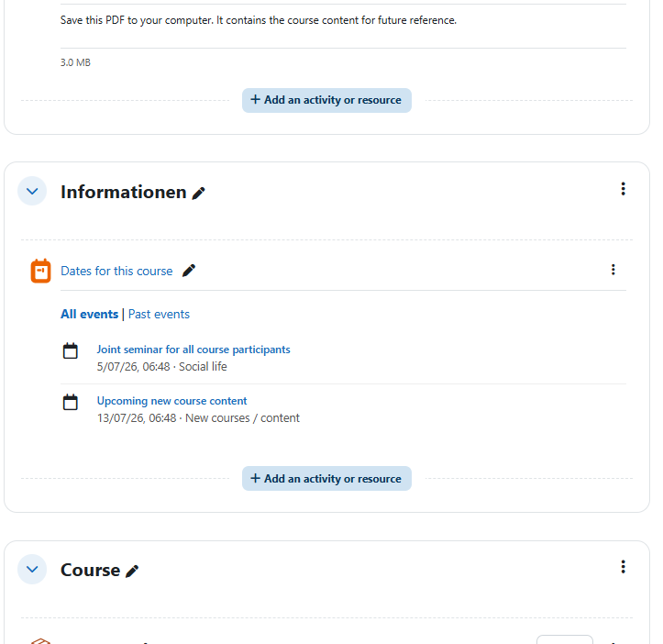Viewport: 663px width, 644px height.
Task: Click the '5/07/26, 06:48 · Social life' text
Action: [x=162, y=366]
